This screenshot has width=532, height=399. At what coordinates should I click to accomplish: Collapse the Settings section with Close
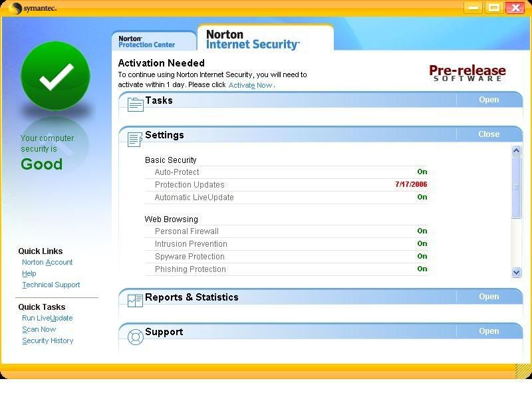click(x=489, y=134)
